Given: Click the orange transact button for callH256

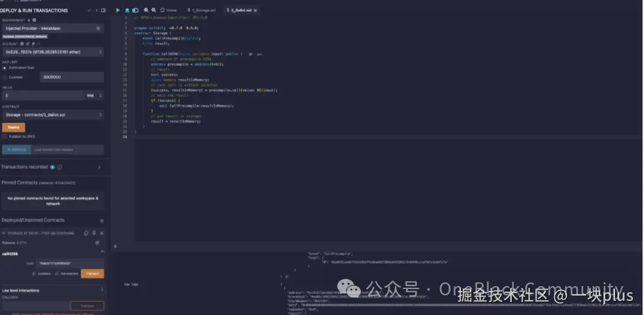Looking at the screenshot, I should 92,273.
